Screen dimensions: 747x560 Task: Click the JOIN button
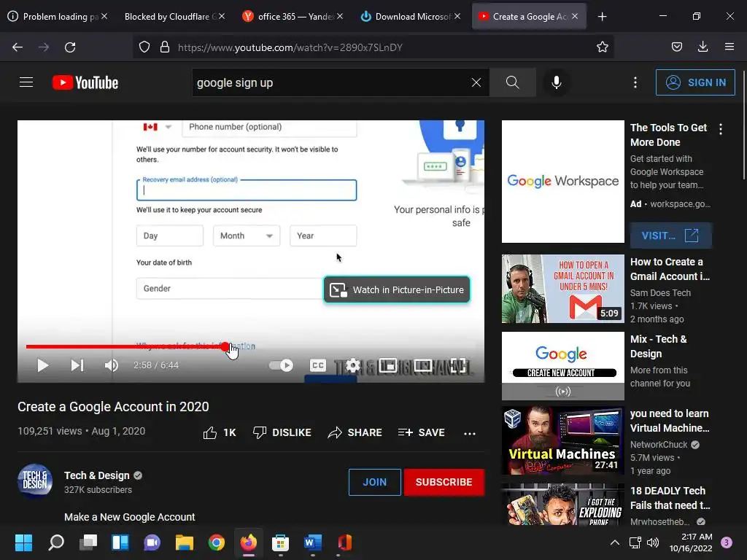point(374,482)
